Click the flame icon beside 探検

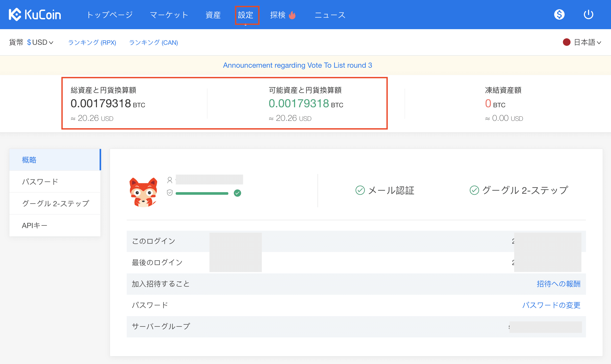[292, 15]
